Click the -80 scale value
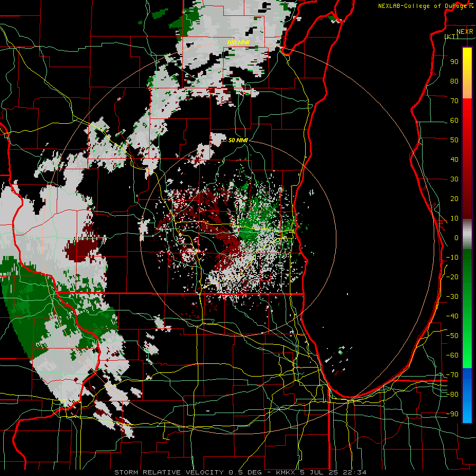The width and height of the screenshot is (476, 476). 452,395
